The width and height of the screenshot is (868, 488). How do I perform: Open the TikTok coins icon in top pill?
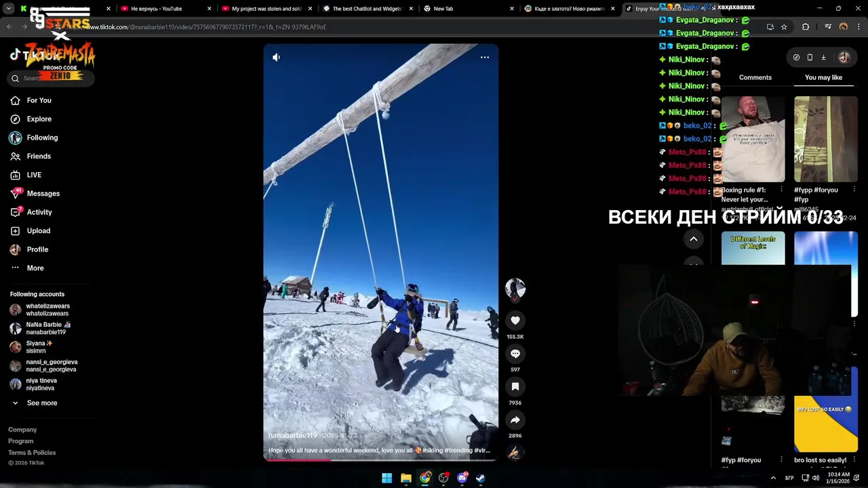tap(796, 58)
